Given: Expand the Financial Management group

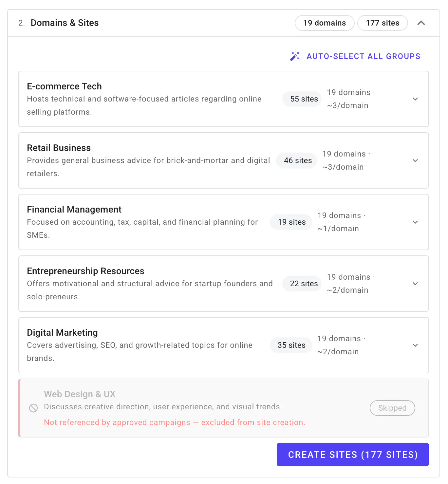Looking at the screenshot, I should pyautogui.click(x=415, y=222).
